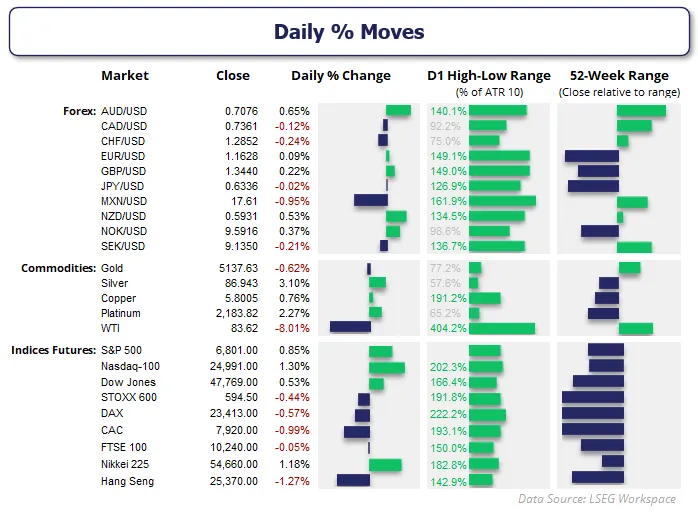Select the Daily % Change column header
This screenshot has width=698, height=513.
coord(341,76)
